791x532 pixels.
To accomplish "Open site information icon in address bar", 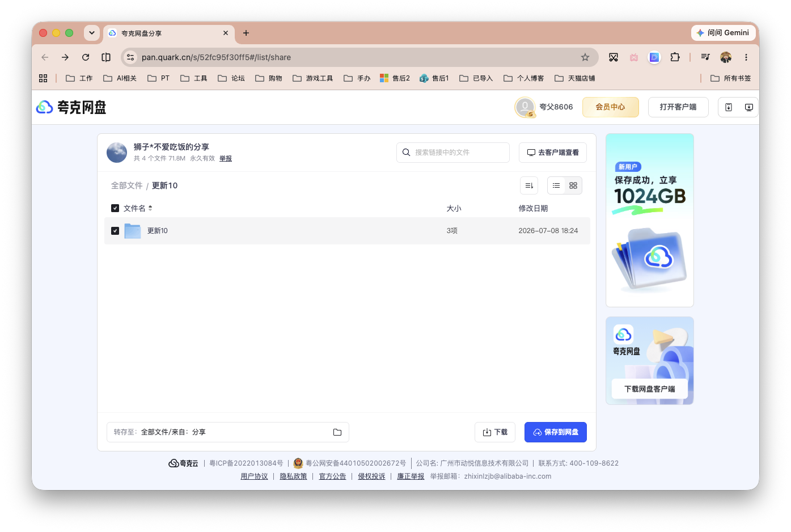I will [130, 57].
